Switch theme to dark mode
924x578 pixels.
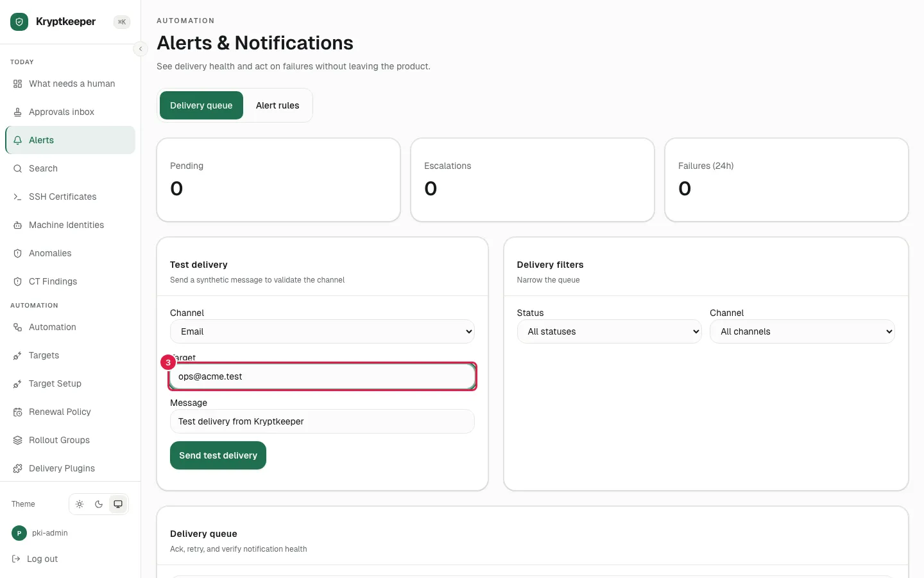click(x=99, y=504)
